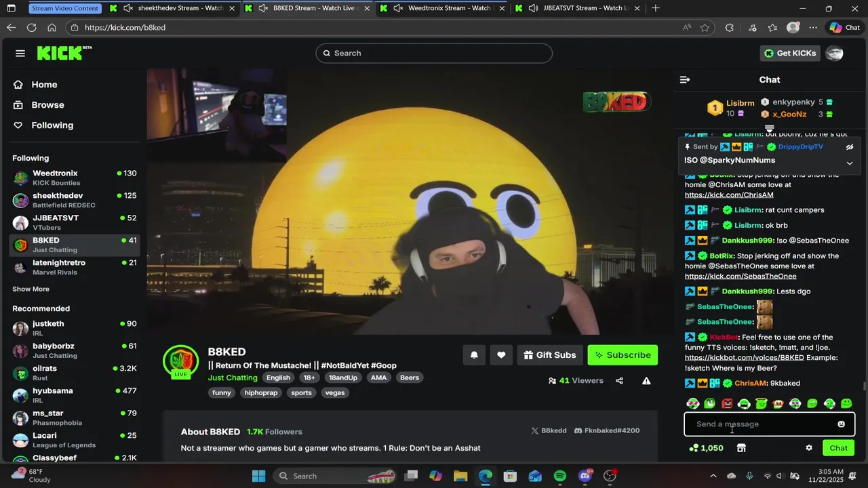Click the Just Chatting category link
Screen dimensions: 868x488
(233, 378)
